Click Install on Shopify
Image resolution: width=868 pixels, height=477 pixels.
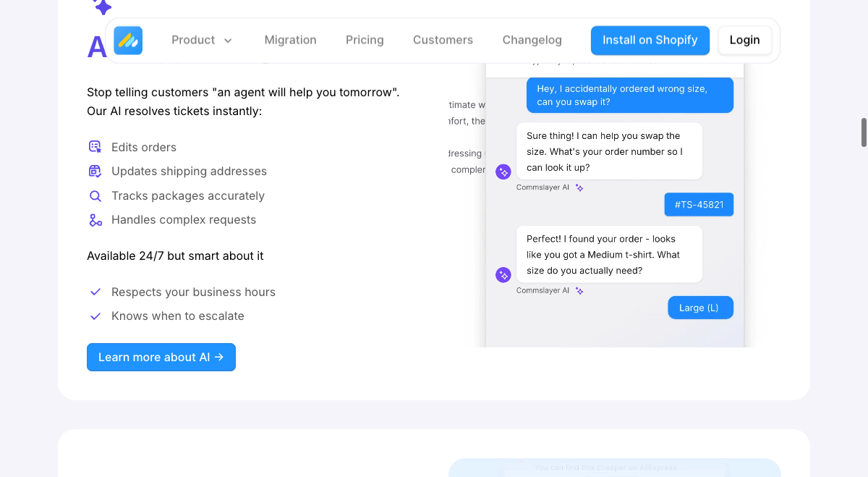[650, 40]
